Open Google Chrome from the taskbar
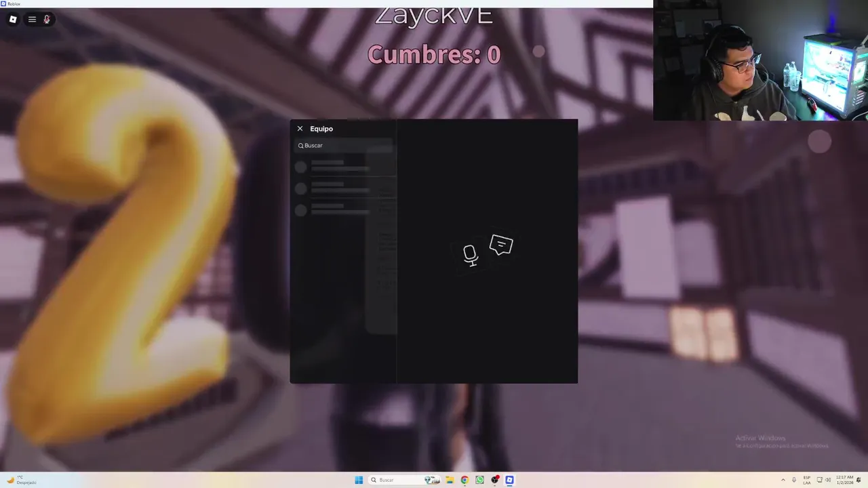 coord(465,480)
